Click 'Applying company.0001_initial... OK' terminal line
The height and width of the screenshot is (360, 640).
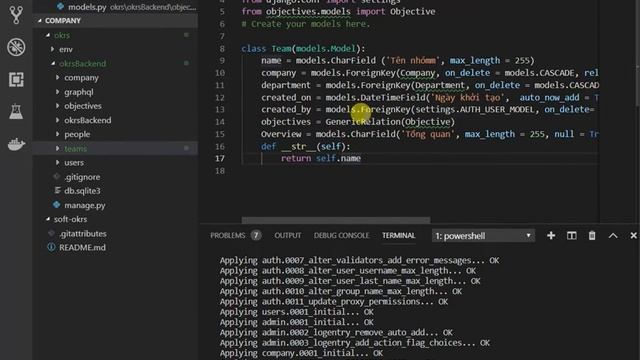click(x=301, y=353)
